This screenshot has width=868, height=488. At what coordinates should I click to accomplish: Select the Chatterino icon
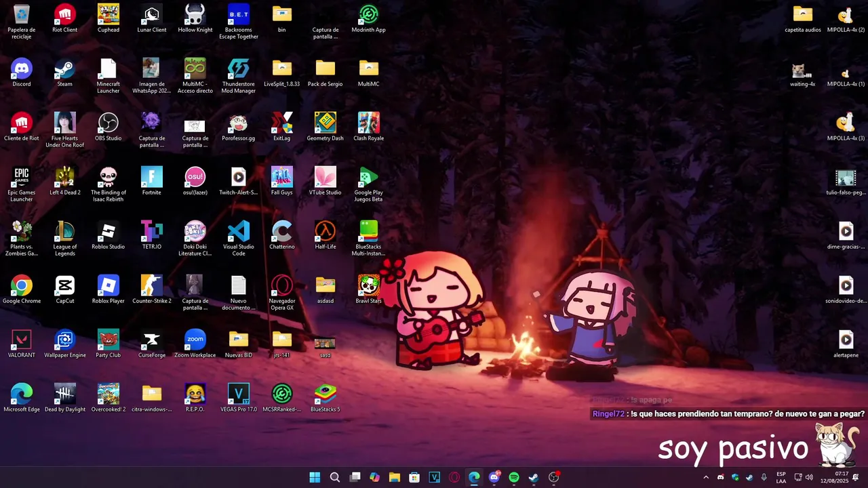coord(282,235)
